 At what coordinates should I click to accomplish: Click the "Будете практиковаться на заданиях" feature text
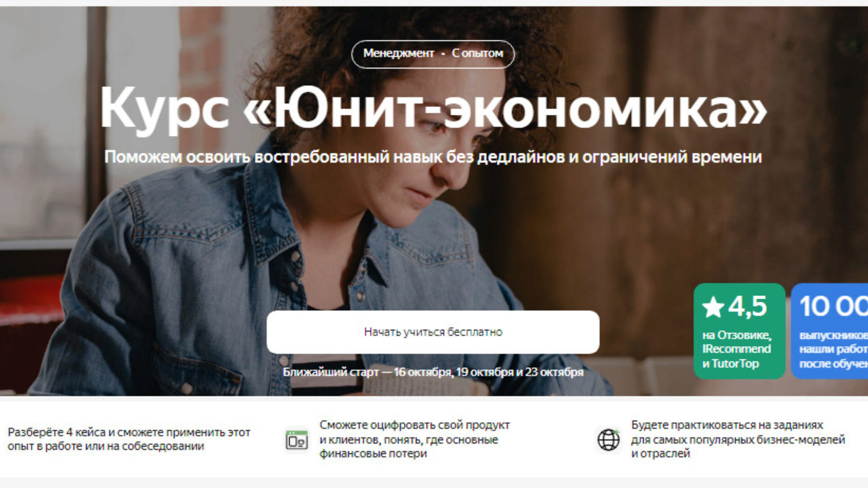click(x=738, y=439)
